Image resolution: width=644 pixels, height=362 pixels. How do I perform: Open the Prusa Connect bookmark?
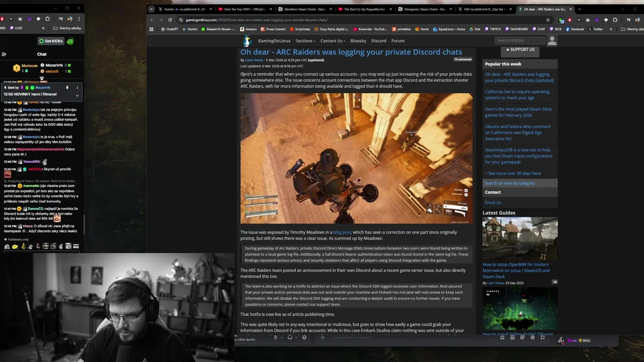(273, 29)
